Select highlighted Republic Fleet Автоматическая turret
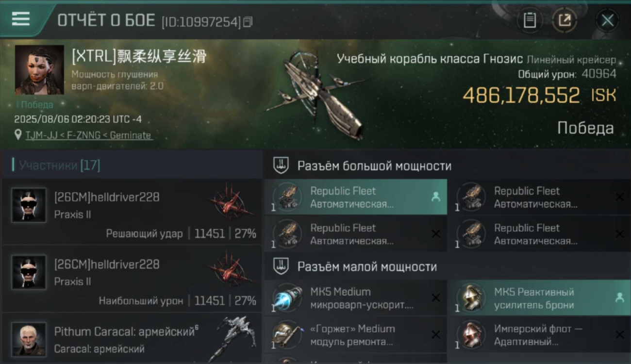Viewport: 631px width, 364px height. click(356, 197)
